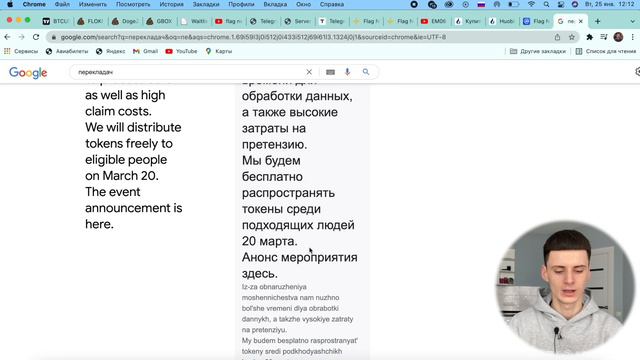Image resolution: width=640 pixels, height=360 pixels.
Task: Click the lock icon in address bar
Action: [x=53, y=37]
